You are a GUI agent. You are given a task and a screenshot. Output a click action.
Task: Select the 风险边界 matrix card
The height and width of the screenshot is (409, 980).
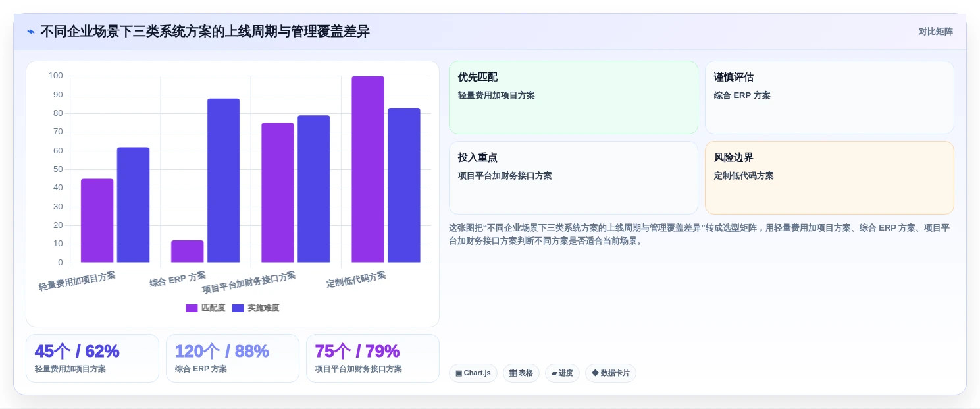coord(829,178)
